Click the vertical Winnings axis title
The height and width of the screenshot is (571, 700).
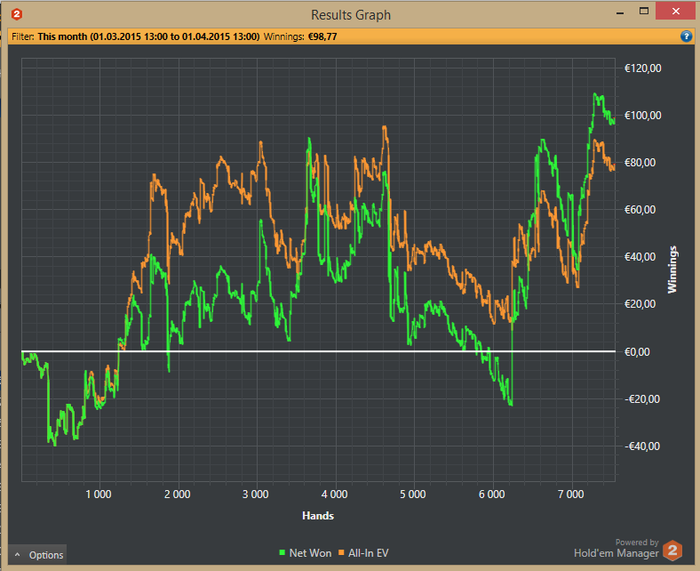[672, 270]
